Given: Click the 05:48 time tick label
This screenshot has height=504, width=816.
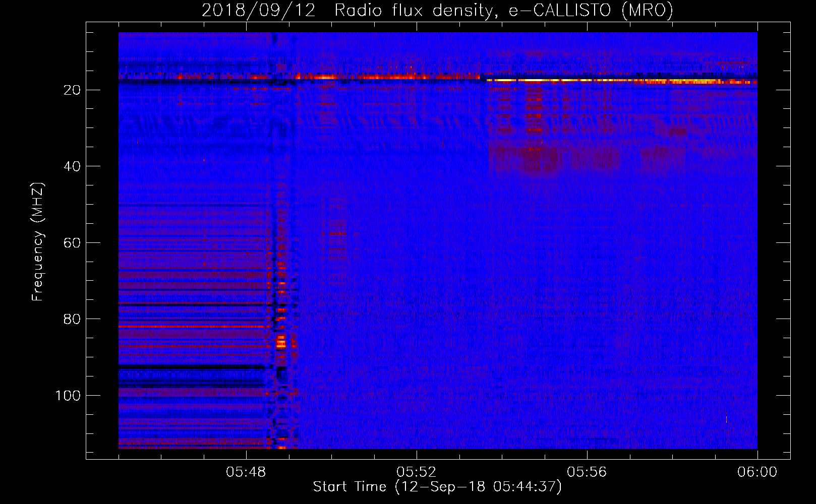Looking at the screenshot, I should tap(246, 472).
